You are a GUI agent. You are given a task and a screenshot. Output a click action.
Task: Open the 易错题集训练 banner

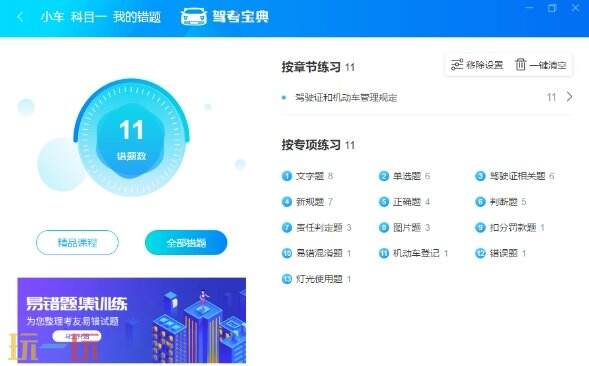click(x=132, y=321)
